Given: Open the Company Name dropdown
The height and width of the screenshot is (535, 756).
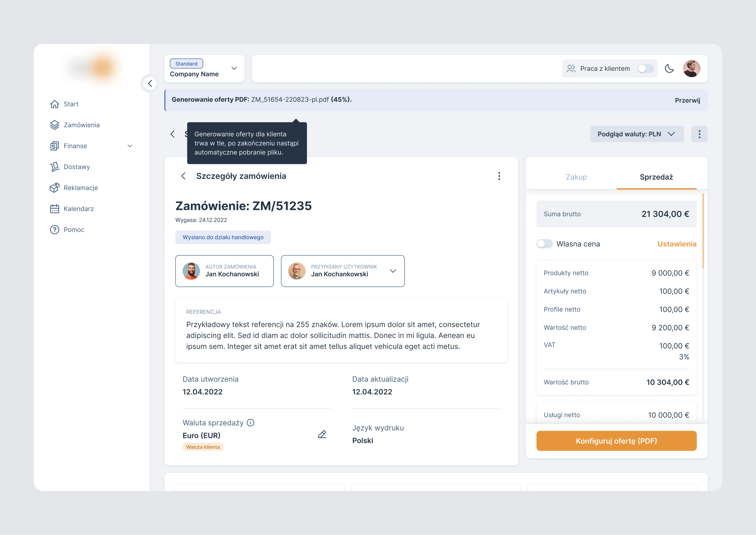Looking at the screenshot, I should (204, 69).
